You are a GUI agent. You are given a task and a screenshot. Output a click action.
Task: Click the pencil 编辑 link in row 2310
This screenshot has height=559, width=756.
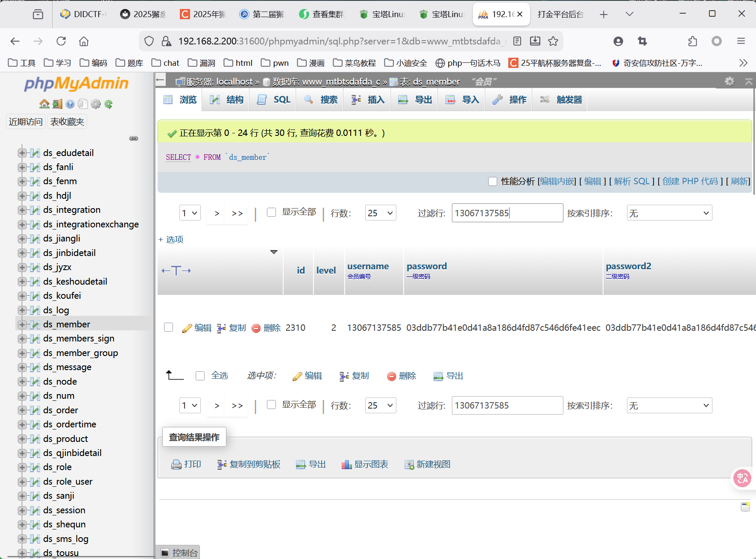point(197,328)
